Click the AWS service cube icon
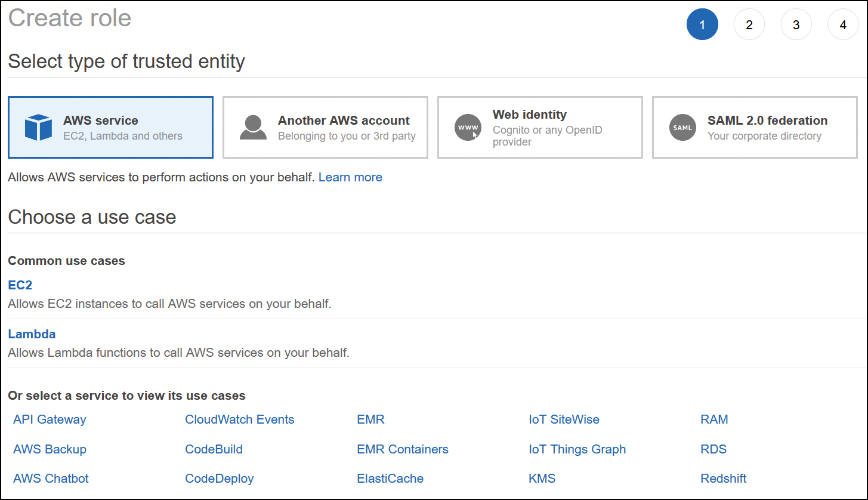868x500 pixels. (38, 128)
